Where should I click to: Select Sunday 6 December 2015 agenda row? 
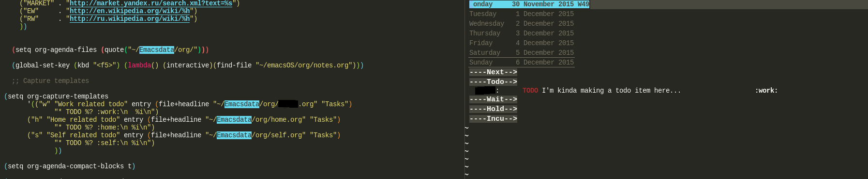(x=522, y=63)
